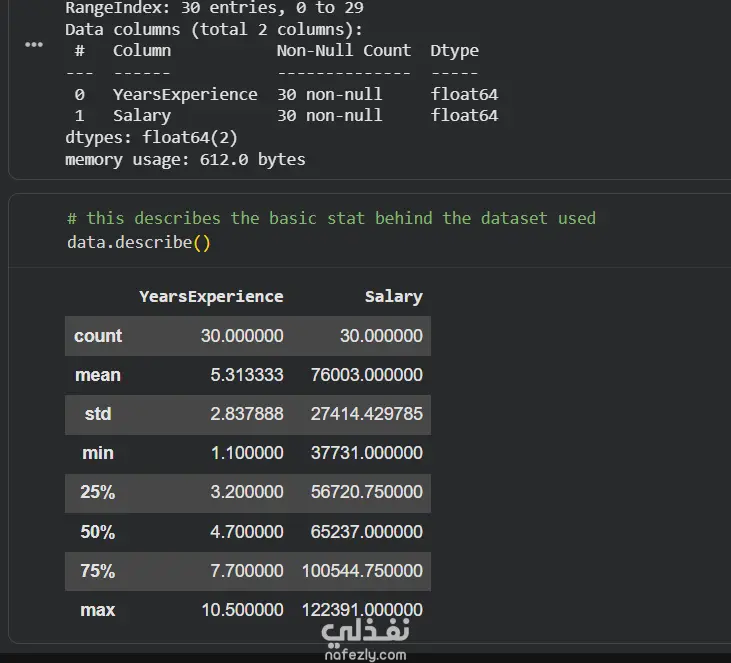The image size is (731, 663).
Task: Click the memory usage output line
Action: [x=185, y=160]
